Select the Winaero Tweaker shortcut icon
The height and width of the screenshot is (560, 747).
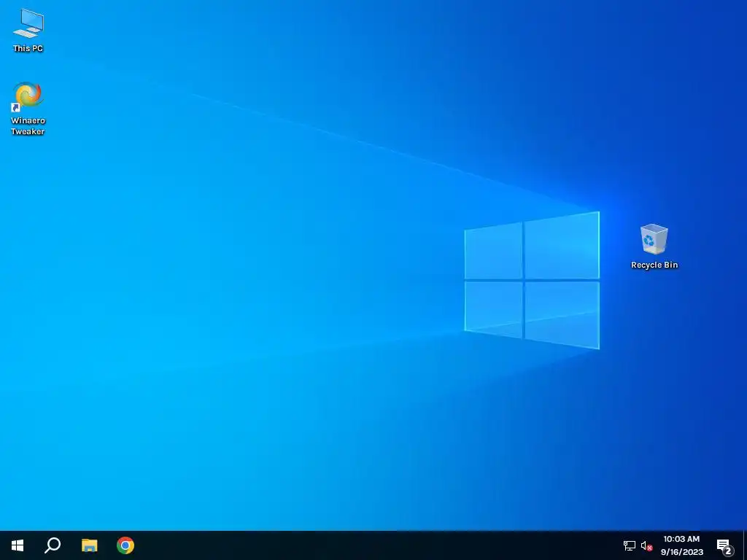click(x=28, y=97)
